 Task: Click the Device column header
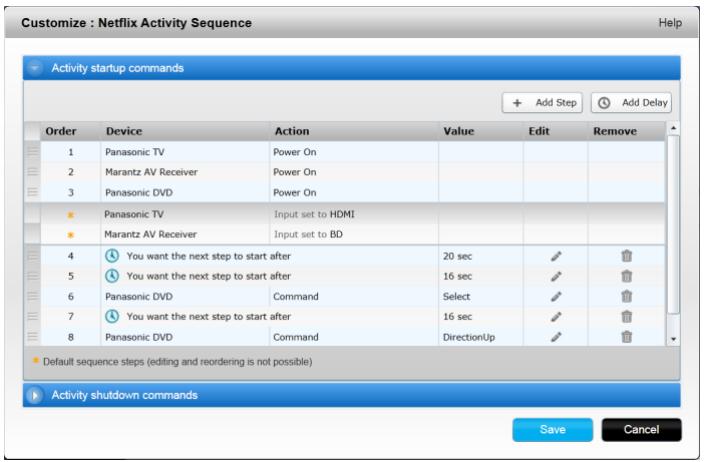124,131
